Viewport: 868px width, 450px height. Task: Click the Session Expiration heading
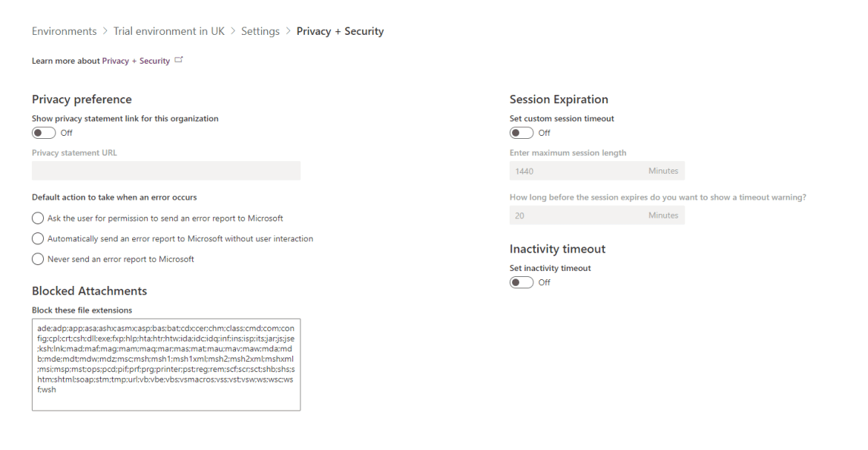[x=559, y=100]
